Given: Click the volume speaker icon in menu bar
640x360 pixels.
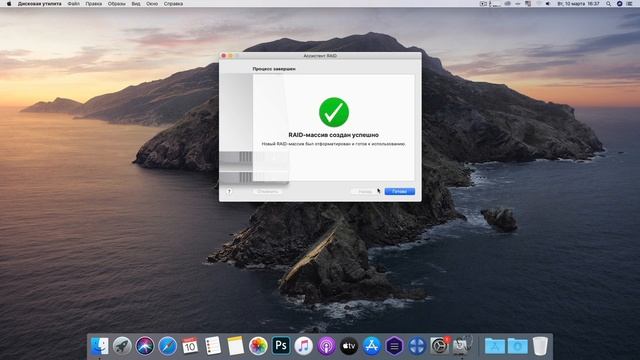Looking at the screenshot, I should [548, 4].
